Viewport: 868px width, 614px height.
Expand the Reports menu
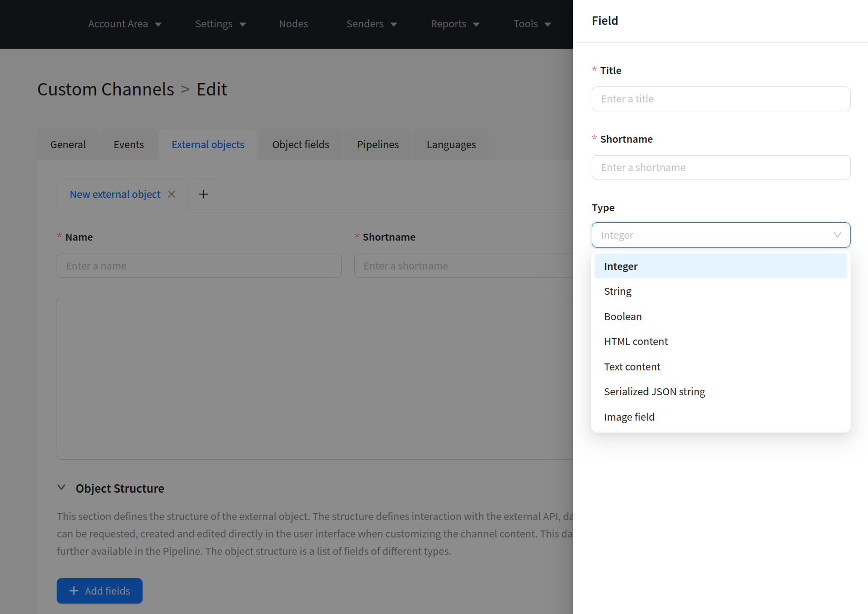coord(455,24)
